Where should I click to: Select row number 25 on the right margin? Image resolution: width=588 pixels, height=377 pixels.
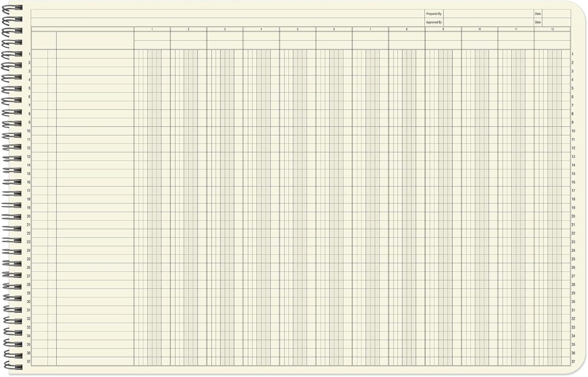(x=573, y=259)
